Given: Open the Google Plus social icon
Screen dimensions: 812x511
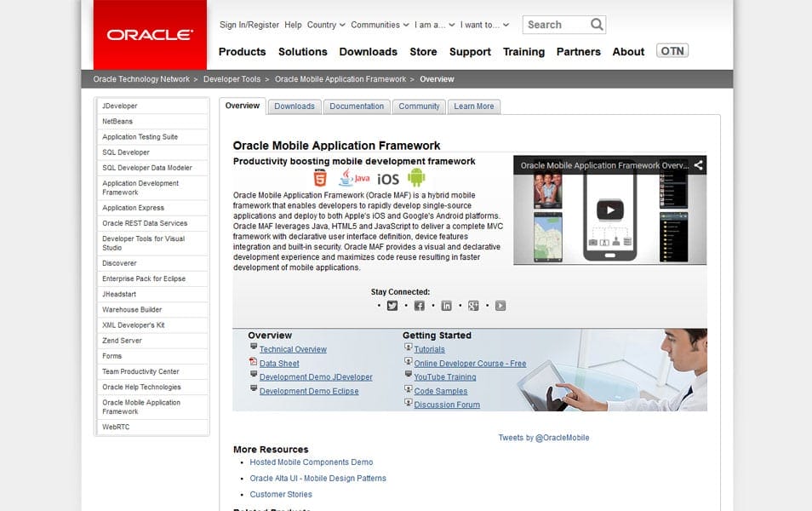Looking at the screenshot, I should [473, 306].
